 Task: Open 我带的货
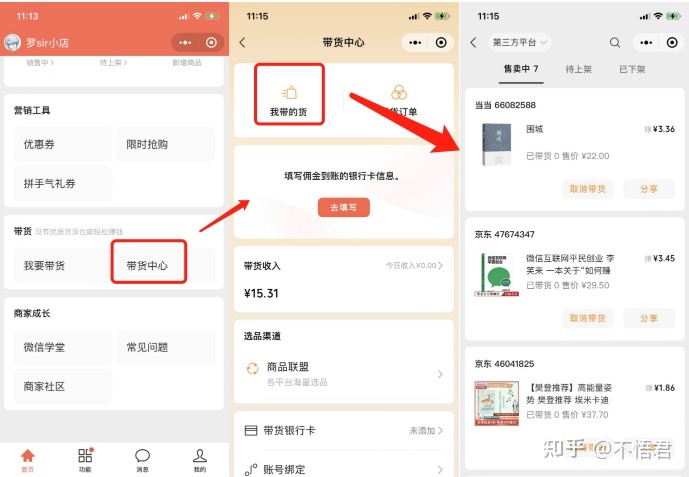(x=289, y=100)
